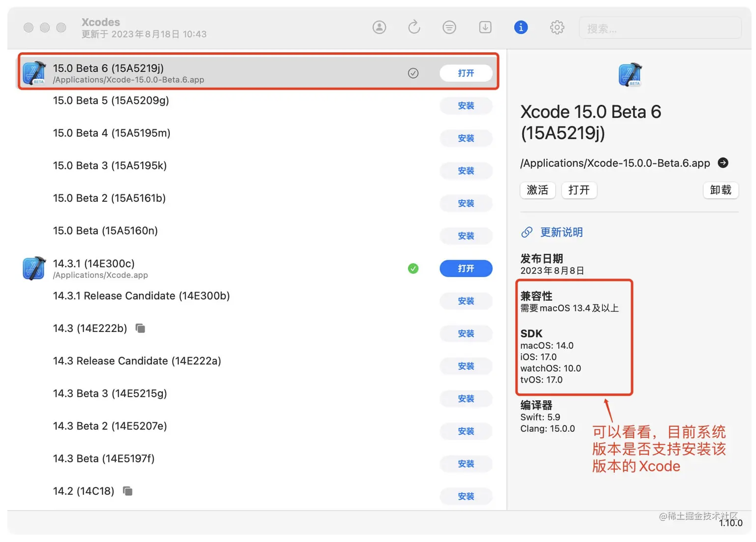Click the version number 1.10.0 in the footer

pyautogui.click(x=730, y=523)
